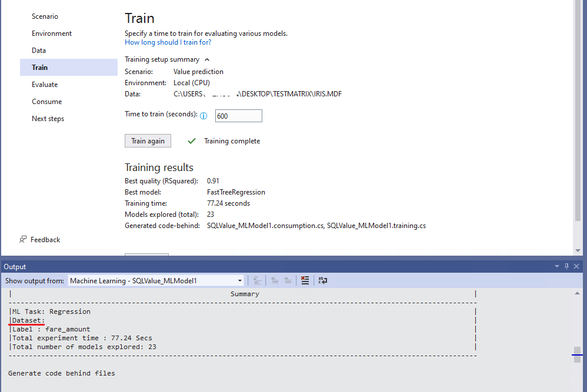Click 'FastTreeRegression' best model value

(x=236, y=192)
